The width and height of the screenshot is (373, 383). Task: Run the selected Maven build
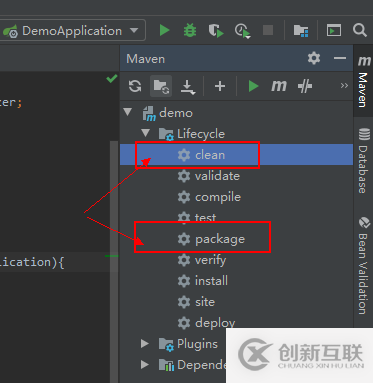pyautogui.click(x=253, y=86)
